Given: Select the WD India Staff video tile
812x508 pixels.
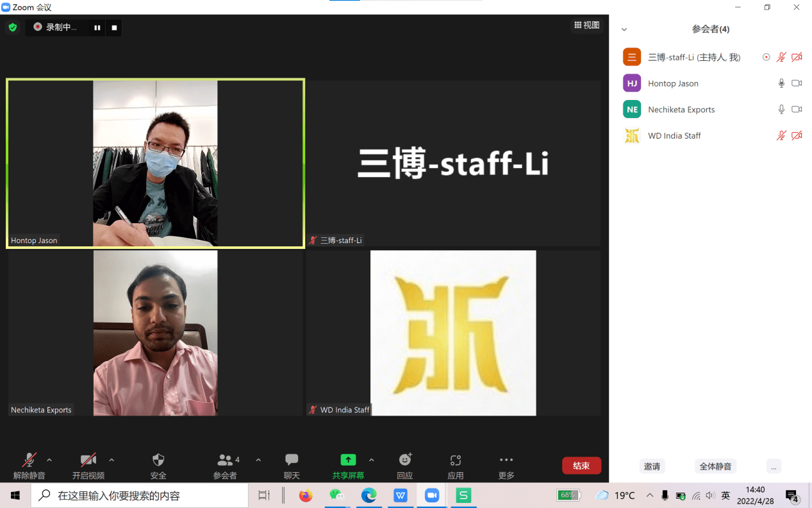Looking at the screenshot, I should 453,333.
